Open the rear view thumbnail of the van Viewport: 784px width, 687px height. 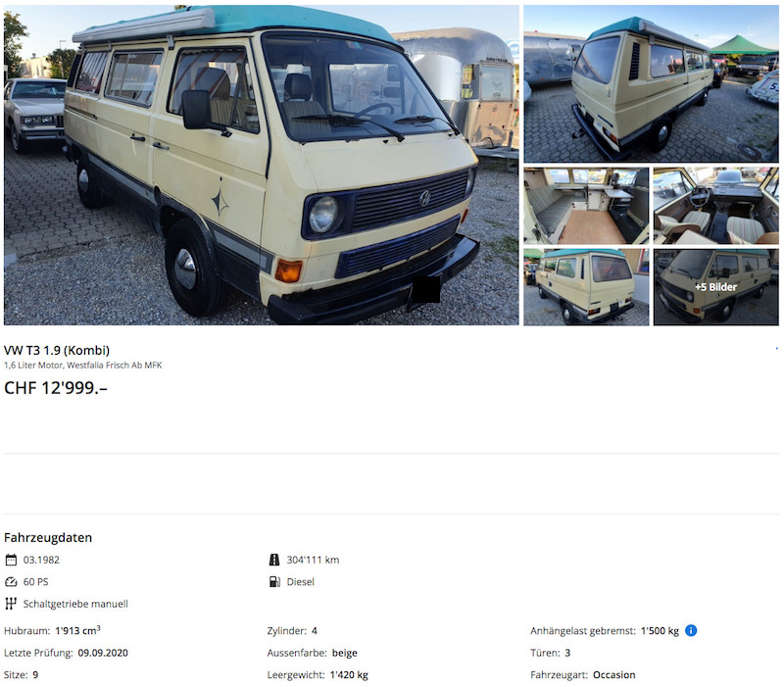586,287
